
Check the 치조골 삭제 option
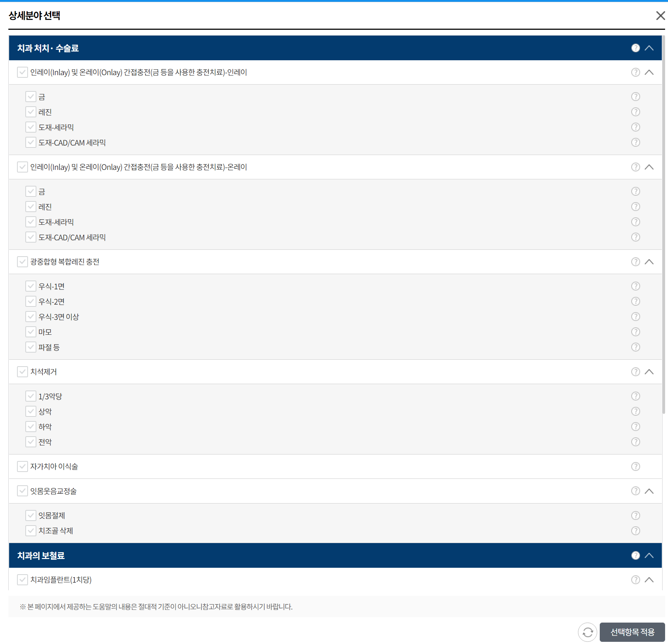(31, 531)
